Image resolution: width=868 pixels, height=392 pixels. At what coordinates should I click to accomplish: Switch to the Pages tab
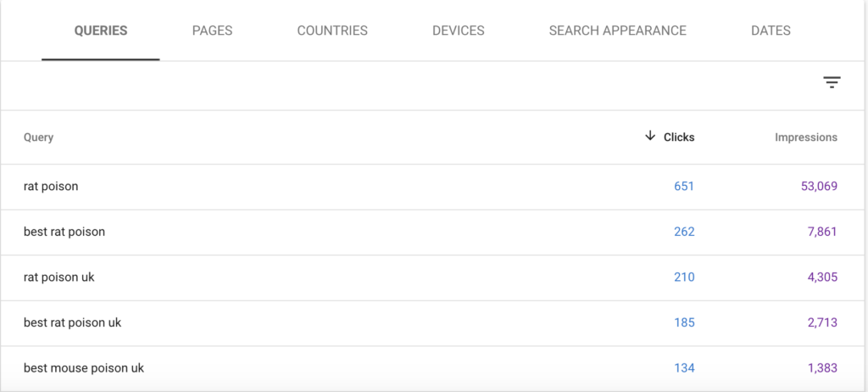[212, 31]
